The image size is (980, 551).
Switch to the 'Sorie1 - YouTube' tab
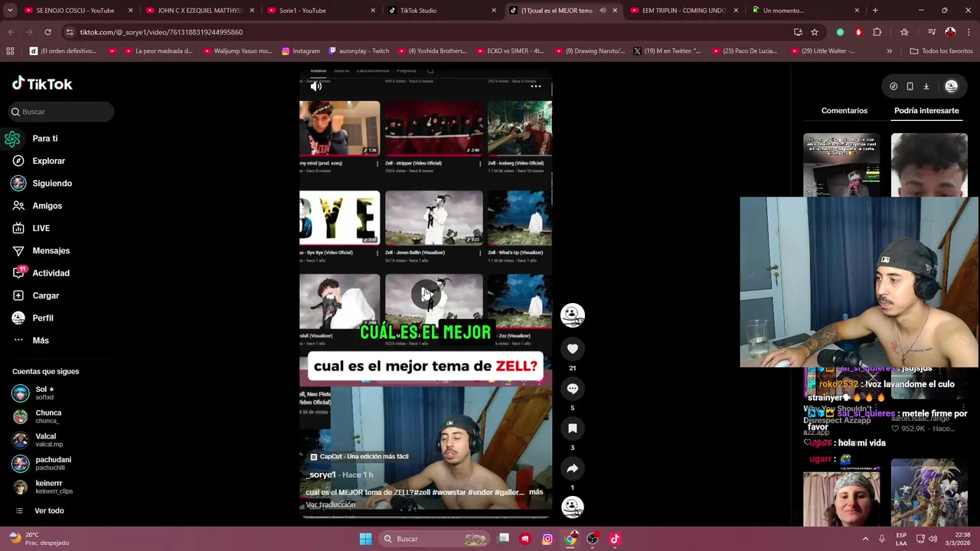pyautogui.click(x=322, y=11)
